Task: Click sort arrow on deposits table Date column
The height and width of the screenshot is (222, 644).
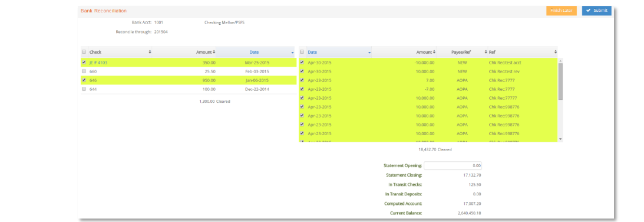Action: click(369, 53)
